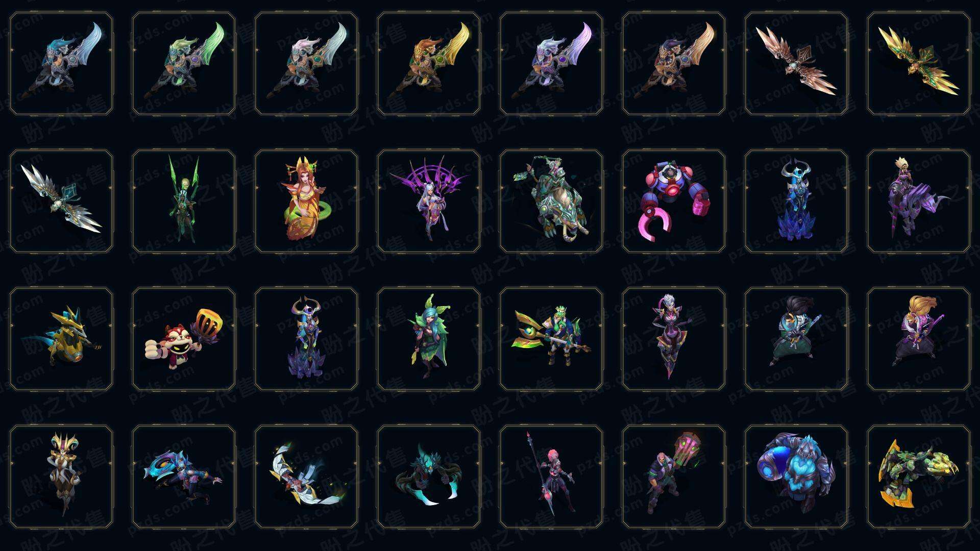This screenshot has height=551, width=980.
Task: Choose the red cat with golden lantern
Action: (184, 339)
